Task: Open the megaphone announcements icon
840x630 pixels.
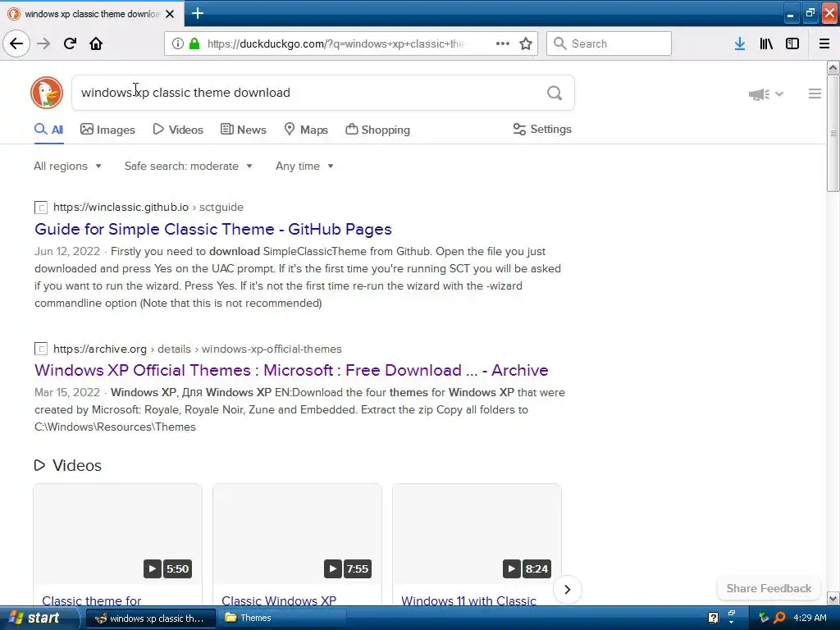Action: pyautogui.click(x=759, y=94)
